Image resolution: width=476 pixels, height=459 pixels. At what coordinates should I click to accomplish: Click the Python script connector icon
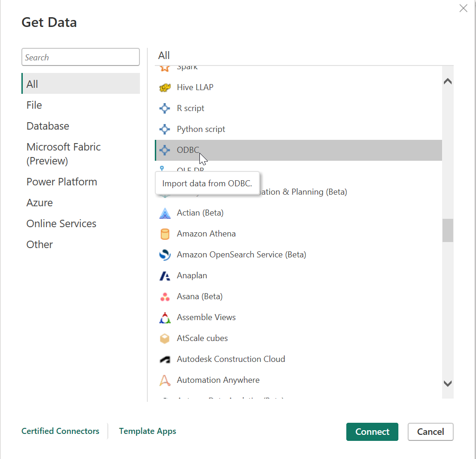[x=165, y=129]
